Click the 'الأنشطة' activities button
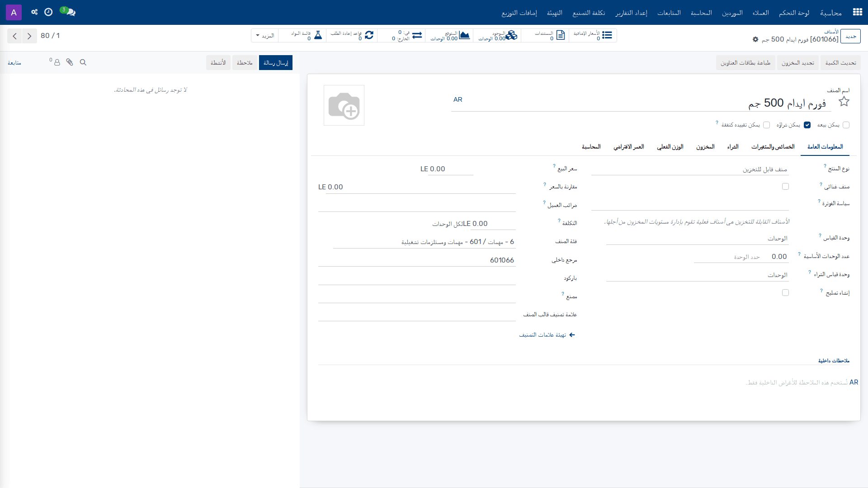This screenshot has width=868, height=488. pos(218,63)
